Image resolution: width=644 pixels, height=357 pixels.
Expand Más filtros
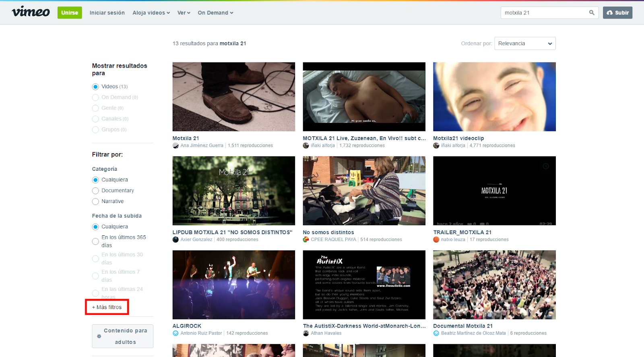coord(107,307)
